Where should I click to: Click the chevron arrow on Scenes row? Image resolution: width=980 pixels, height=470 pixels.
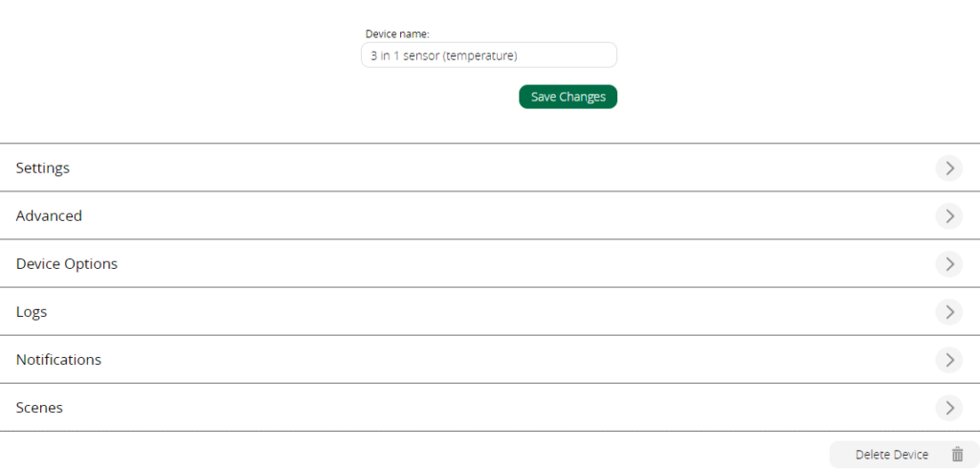coord(948,408)
